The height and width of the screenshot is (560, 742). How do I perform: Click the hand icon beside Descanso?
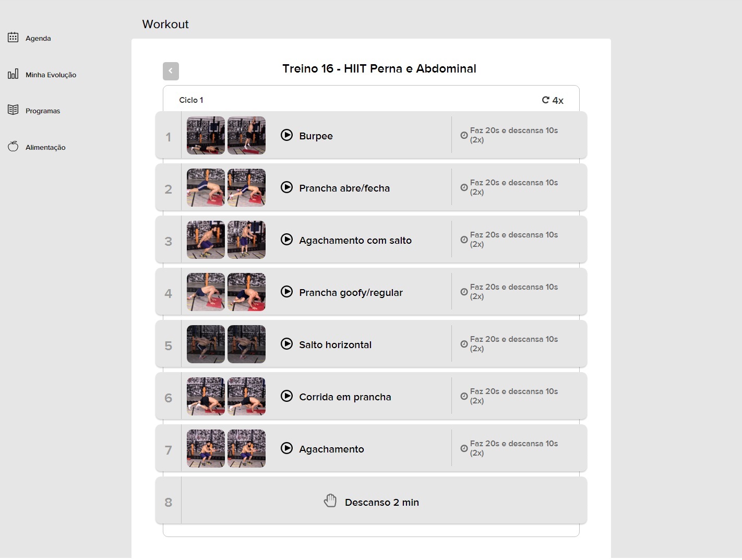pyautogui.click(x=330, y=501)
